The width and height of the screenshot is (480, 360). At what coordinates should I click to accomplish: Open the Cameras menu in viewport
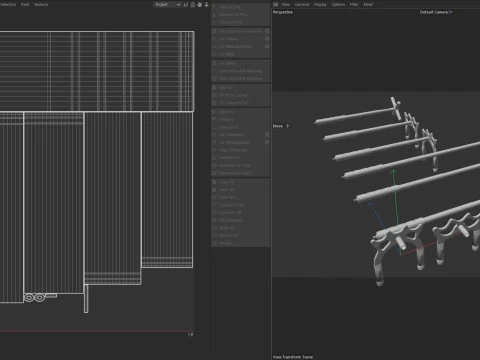click(302, 4)
